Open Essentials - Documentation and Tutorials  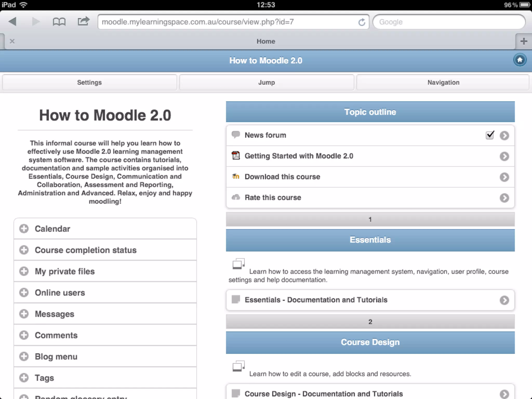316,300
